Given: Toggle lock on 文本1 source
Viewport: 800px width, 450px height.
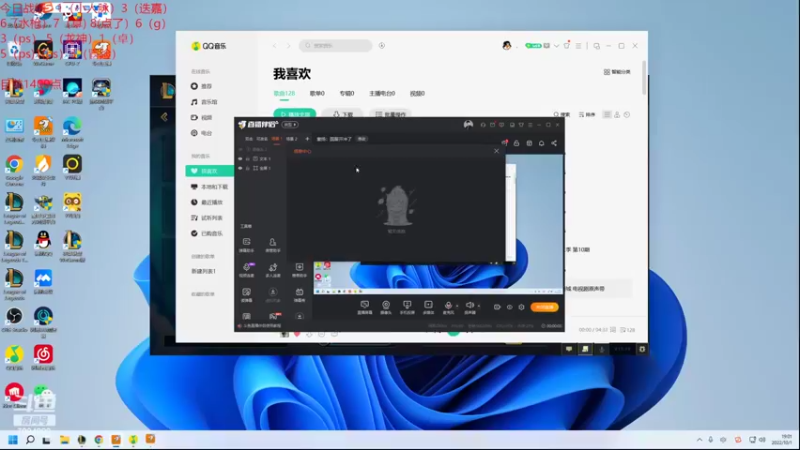Looking at the screenshot, I should point(248,159).
